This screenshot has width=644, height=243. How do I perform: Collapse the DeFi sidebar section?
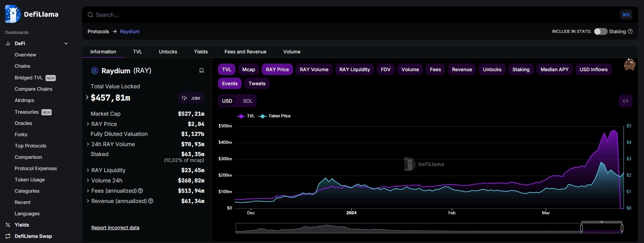click(x=66, y=43)
